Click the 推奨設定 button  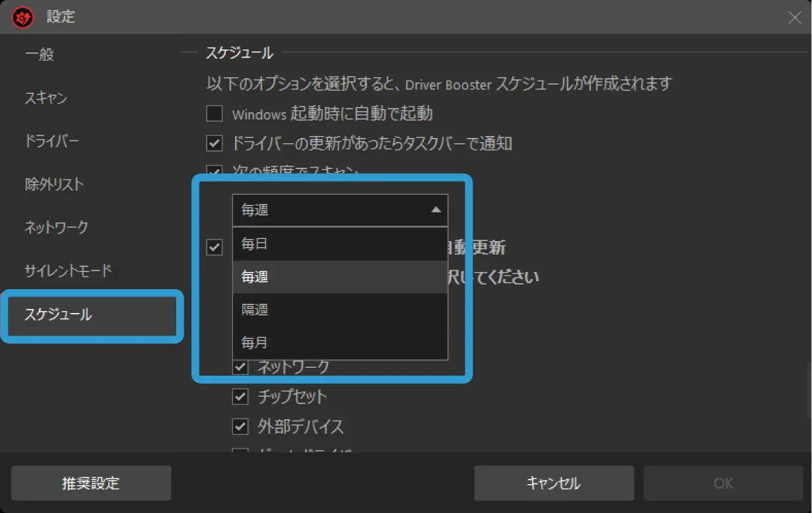click(91, 483)
